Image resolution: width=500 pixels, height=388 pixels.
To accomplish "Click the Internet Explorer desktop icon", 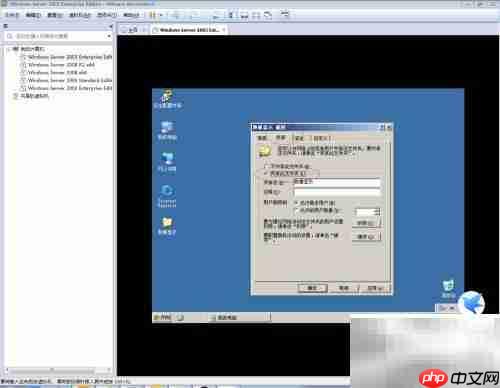I will (x=167, y=196).
